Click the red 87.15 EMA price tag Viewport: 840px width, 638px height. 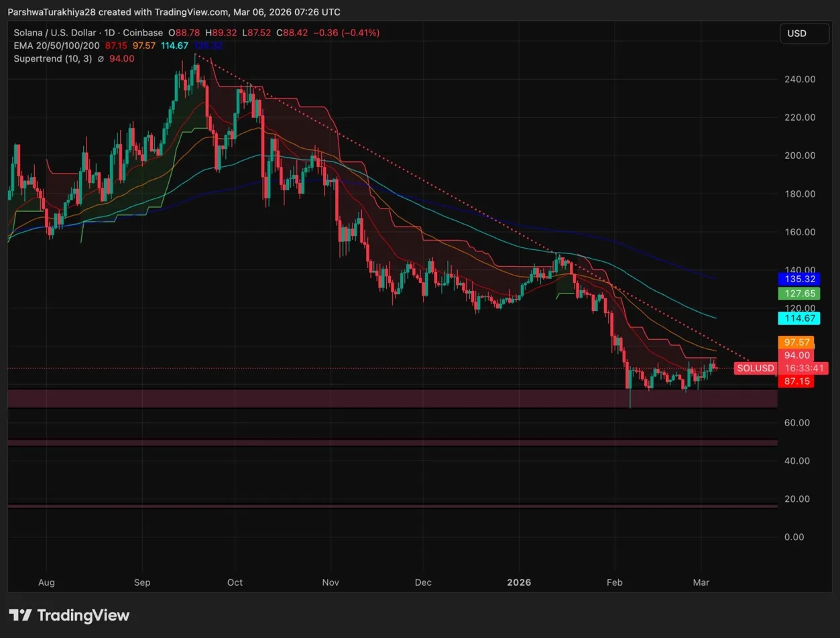tap(796, 381)
